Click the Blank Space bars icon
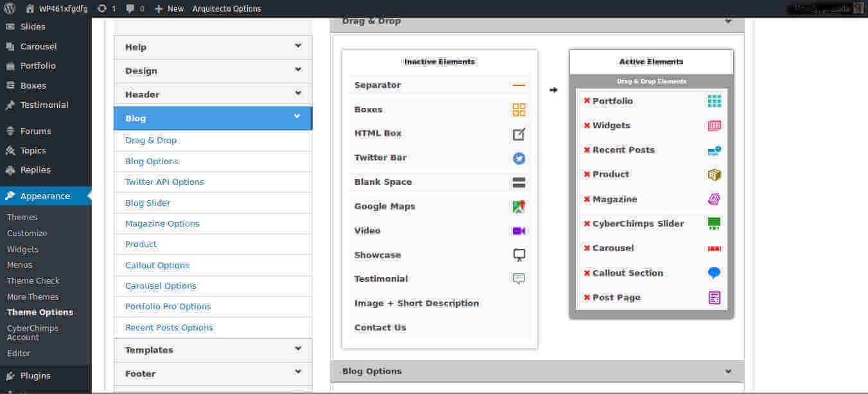This screenshot has height=394, width=868. point(519,182)
